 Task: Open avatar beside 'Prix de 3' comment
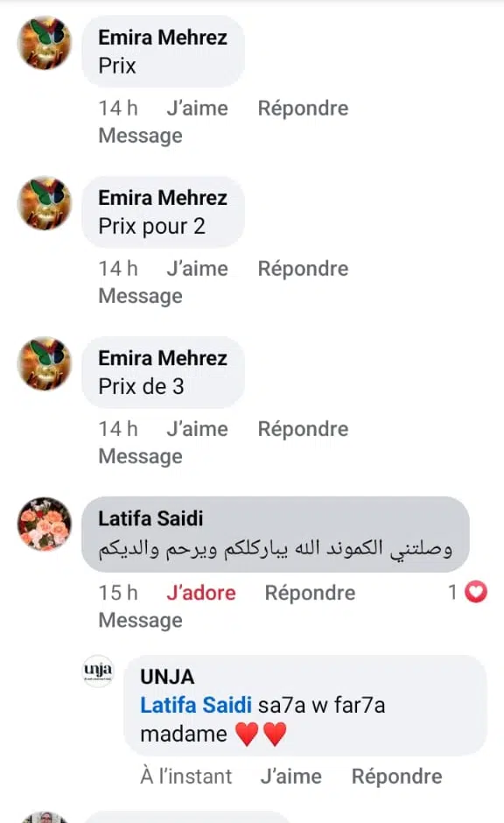pyautogui.click(x=45, y=363)
